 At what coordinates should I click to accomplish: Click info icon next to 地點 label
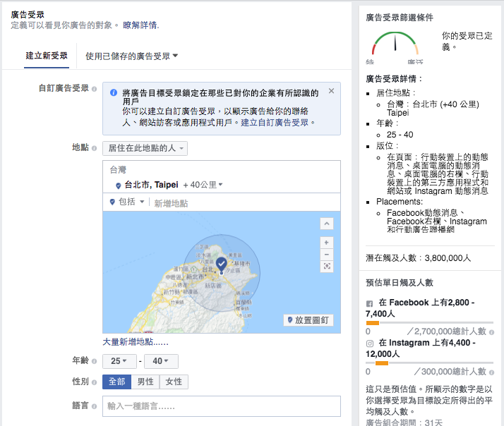click(94, 148)
